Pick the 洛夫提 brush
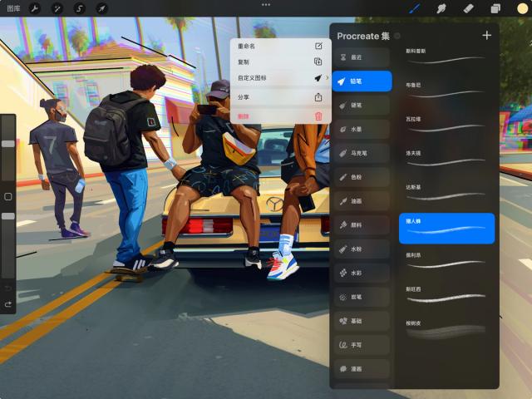Image resolution: width=532 pixels, height=399 pixels. click(446, 160)
